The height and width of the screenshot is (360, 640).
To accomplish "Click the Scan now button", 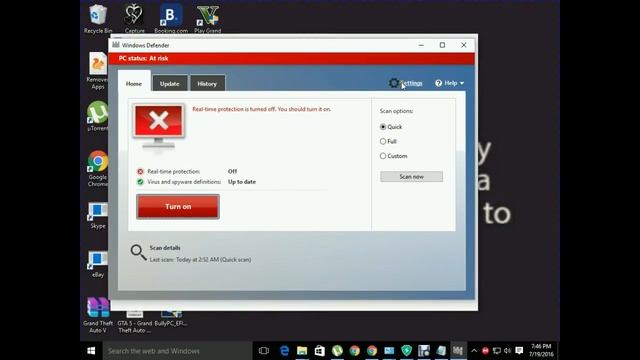I will pyautogui.click(x=411, y=176).
